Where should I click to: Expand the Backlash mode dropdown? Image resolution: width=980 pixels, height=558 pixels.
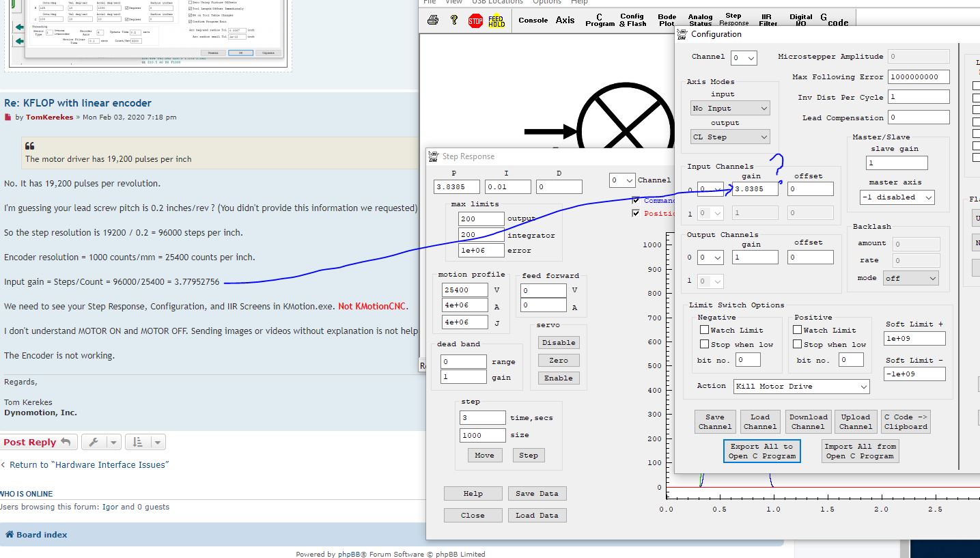tap(910, 279)
